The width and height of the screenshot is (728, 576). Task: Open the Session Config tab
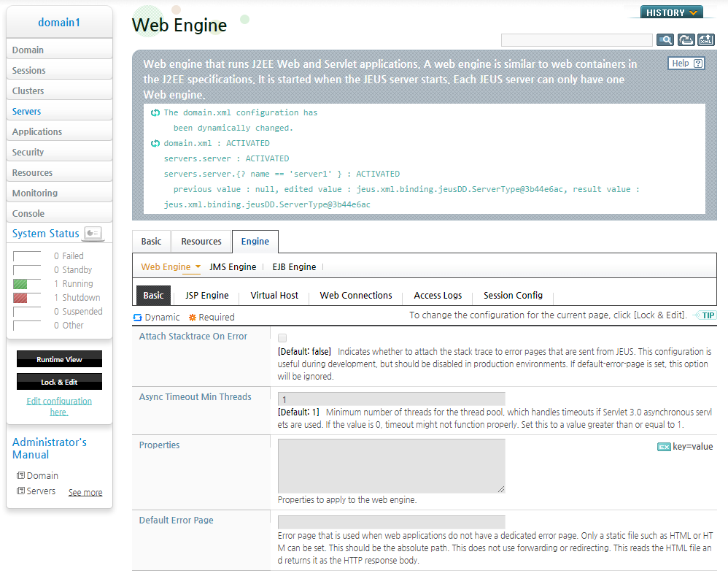(513, 296)
